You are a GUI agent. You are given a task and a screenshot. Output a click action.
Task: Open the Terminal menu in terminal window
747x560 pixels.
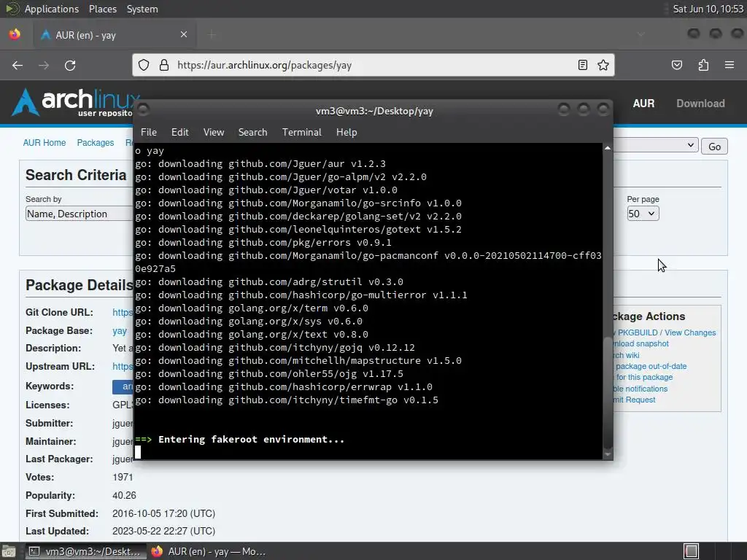coord(301,133)
